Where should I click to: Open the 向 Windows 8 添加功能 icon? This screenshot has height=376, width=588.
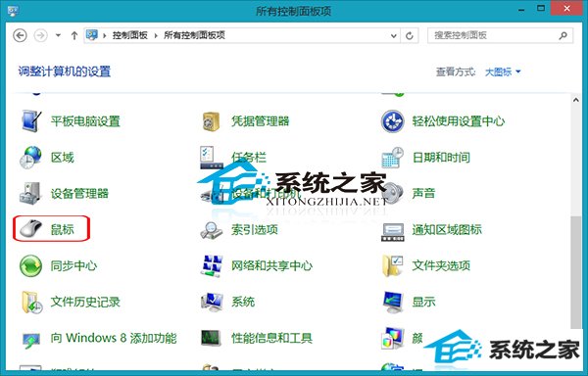coord(30,340)
